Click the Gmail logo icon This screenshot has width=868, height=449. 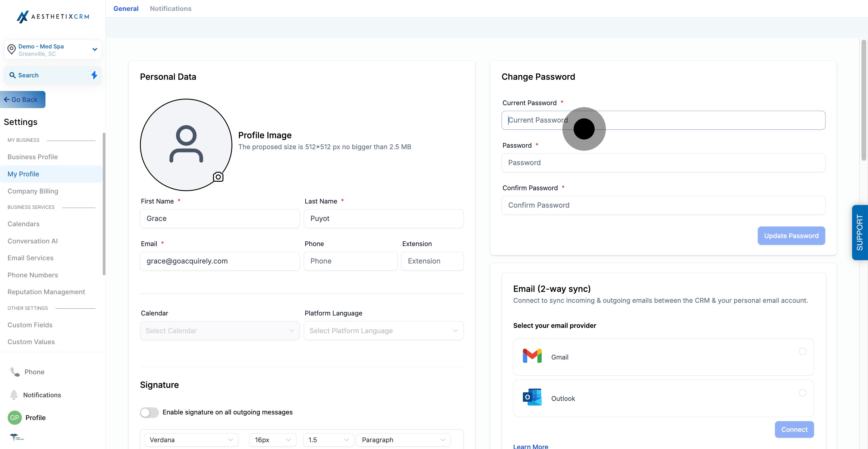point(532,356)
